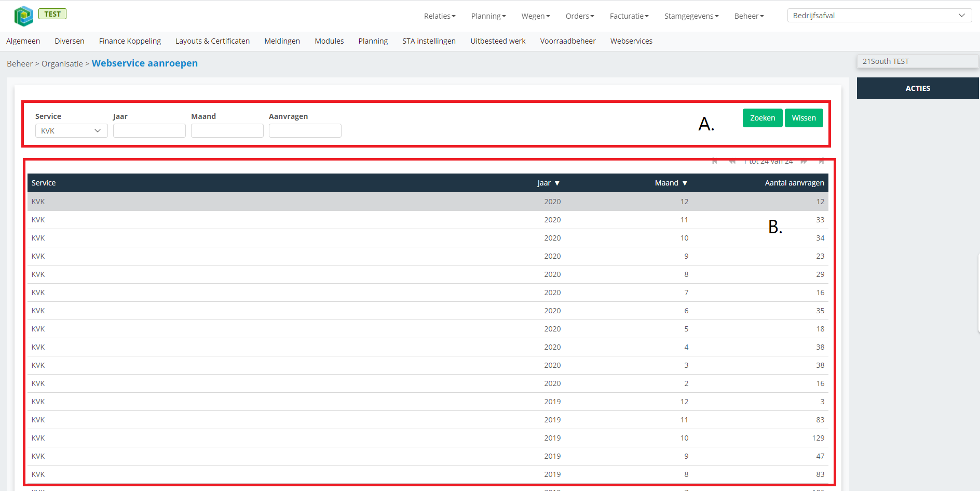Sort table by Jaar arrow
The width and height of the screenshot is (980, 492).
(557, 183)
